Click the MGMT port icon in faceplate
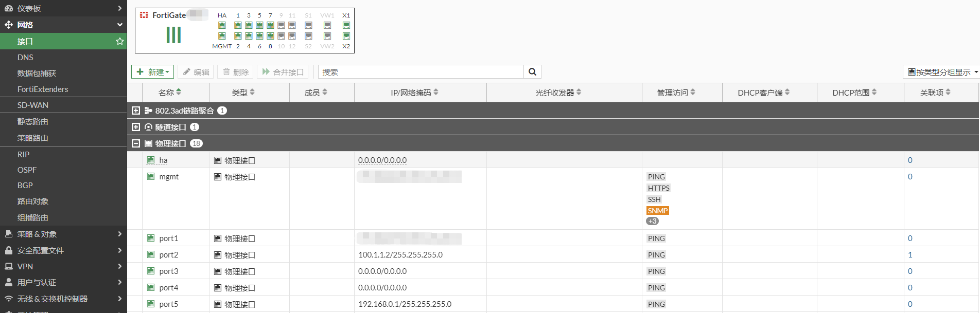This screenshot has width=980, height=313. click(x=222, y=36)
